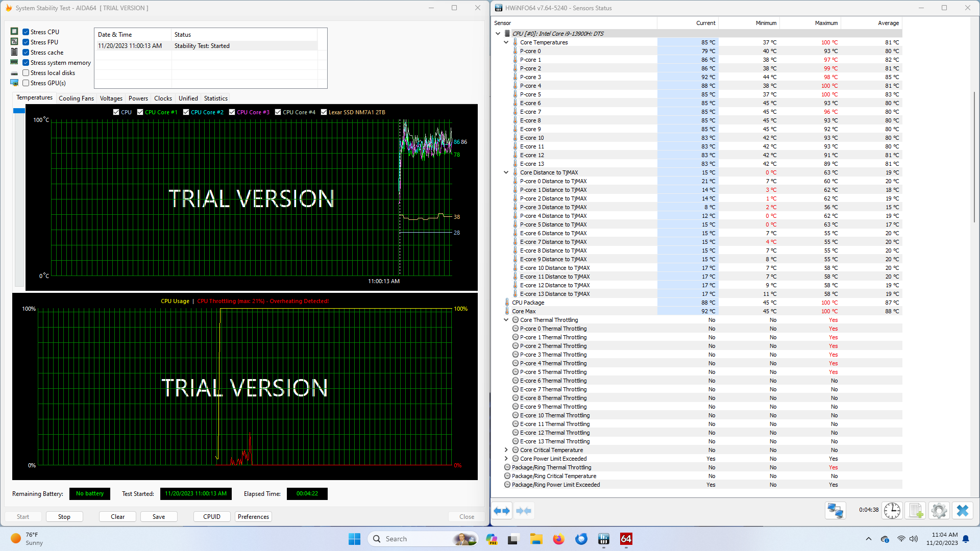Switch to Unified tab

(188, 98)
